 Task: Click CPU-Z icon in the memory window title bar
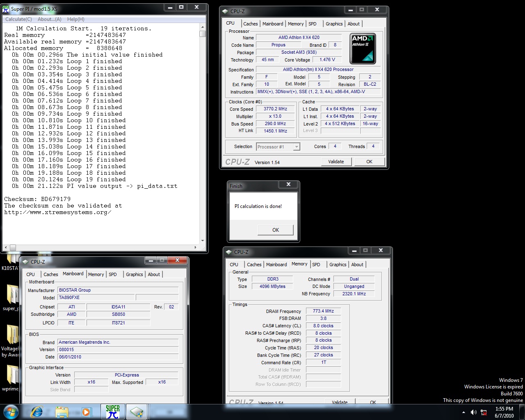point(229,252)
